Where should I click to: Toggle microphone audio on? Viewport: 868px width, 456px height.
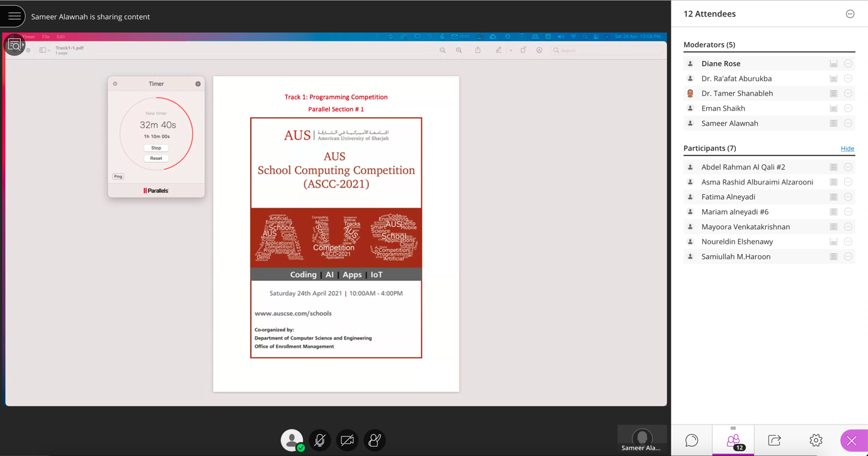320,440
